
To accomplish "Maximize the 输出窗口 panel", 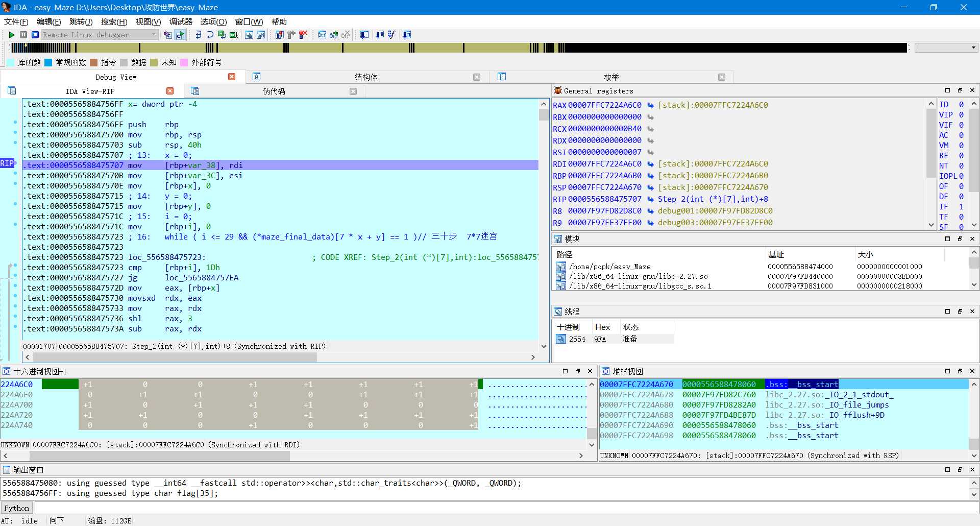I will [948, 469].
